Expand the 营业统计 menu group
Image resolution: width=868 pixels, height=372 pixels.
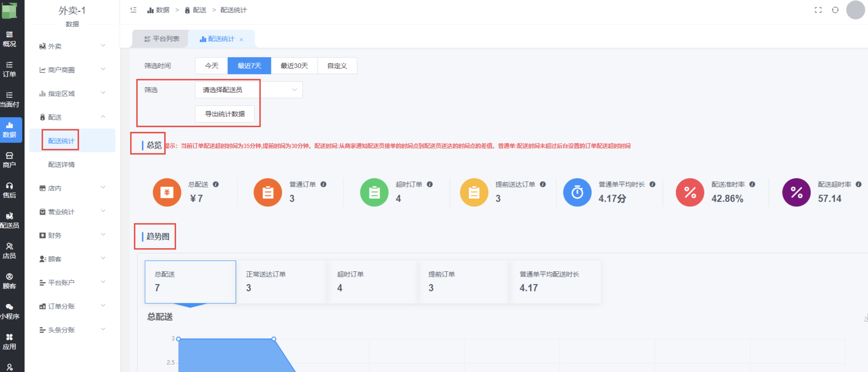[x=72, y=211]
